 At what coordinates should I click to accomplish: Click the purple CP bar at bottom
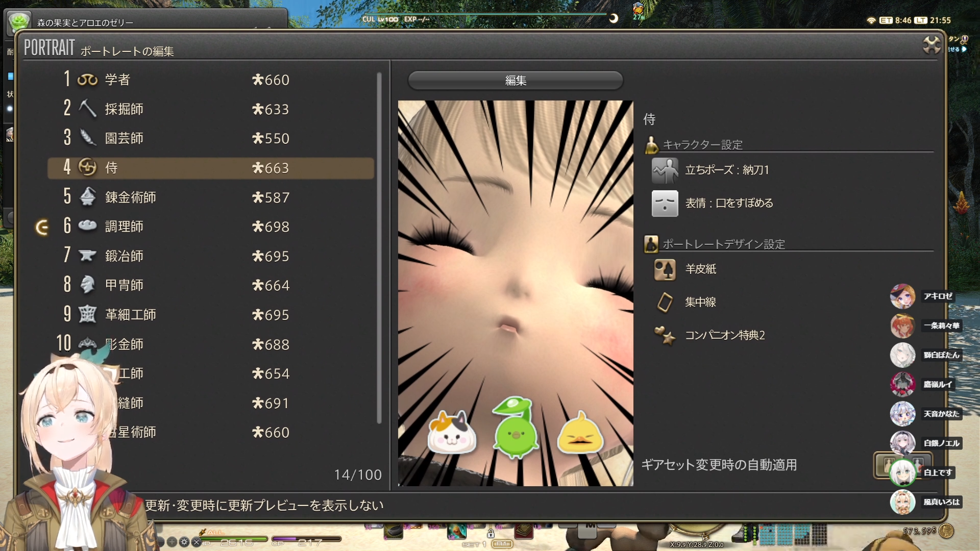[x=306, y=539]
